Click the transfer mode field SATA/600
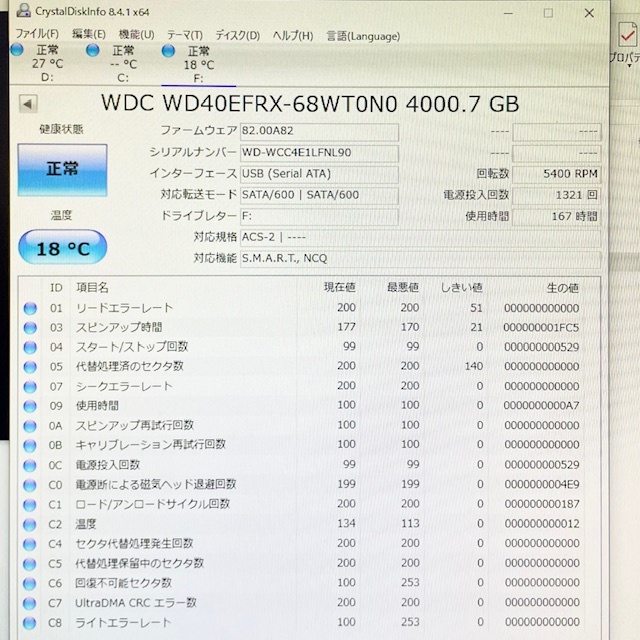Image resolution: width=640 pixels, height=640 pixels. pyautogui.click(x=319, y=195)
